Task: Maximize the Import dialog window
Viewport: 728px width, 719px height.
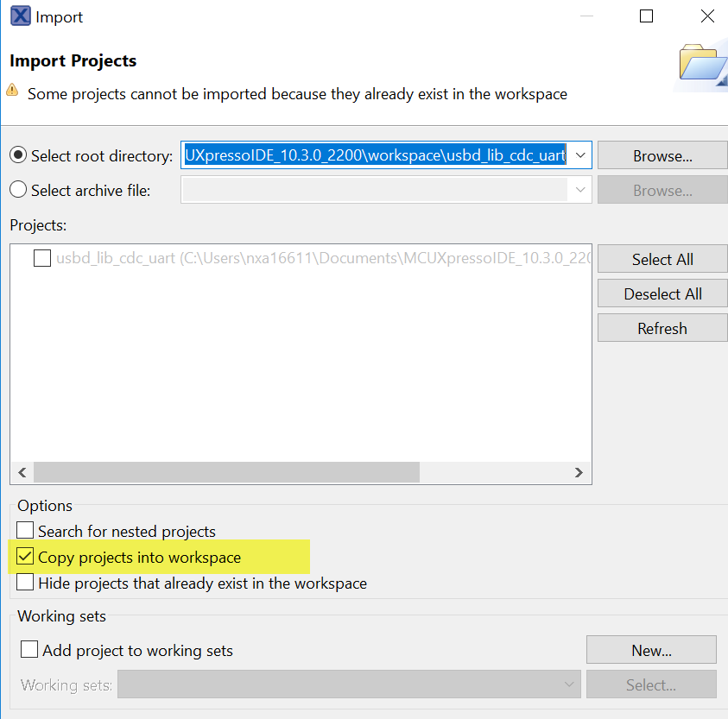Action: [x=646, y=16]
